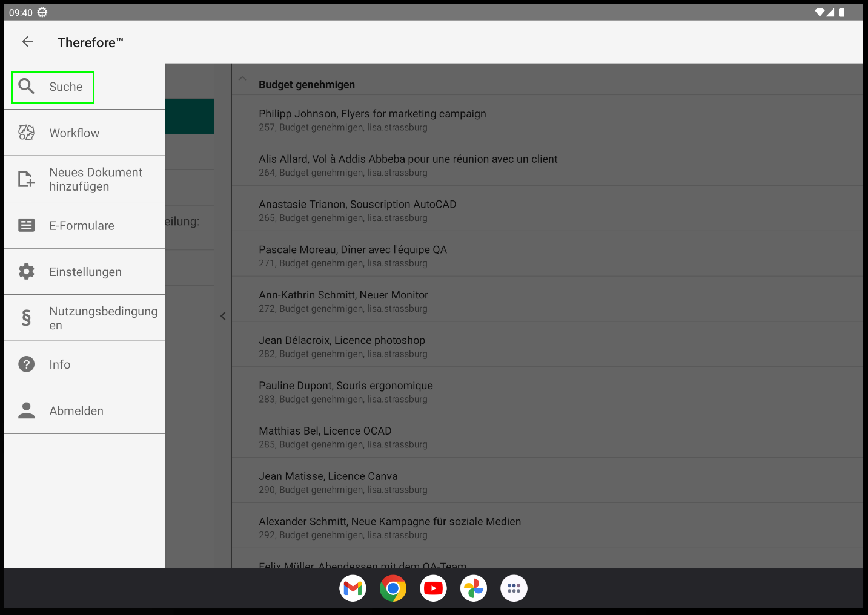Open Matthias Bel Licence OCAD item
Screen dimensions: 868x615
(x=325, y=436)
